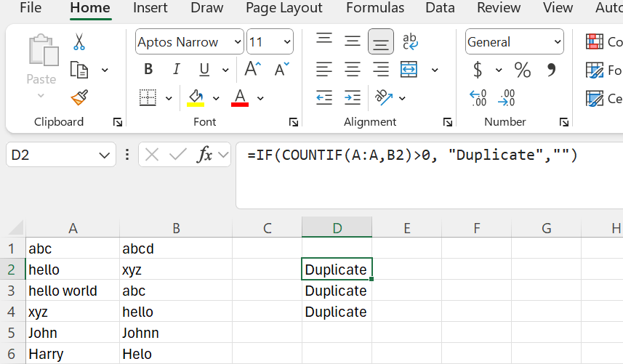Screen dimensions: 623x364
Task: Align text right
Action: click(381, 70)
